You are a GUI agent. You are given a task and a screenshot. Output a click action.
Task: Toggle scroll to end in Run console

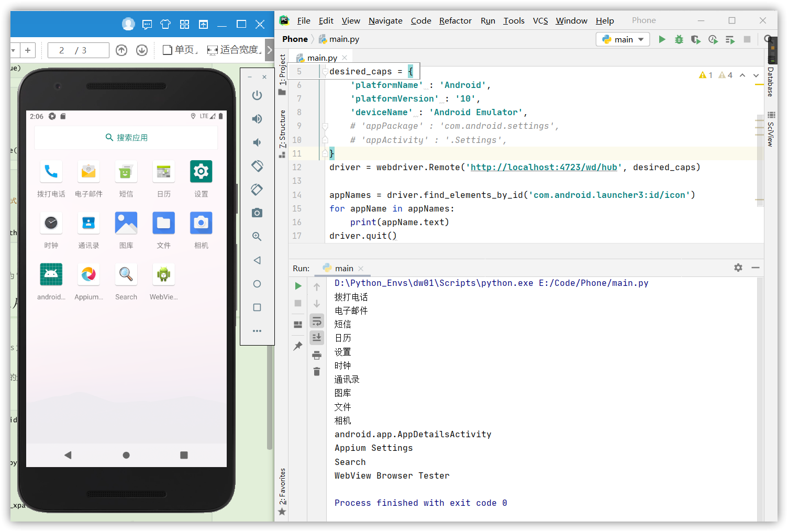coord(317,338)
